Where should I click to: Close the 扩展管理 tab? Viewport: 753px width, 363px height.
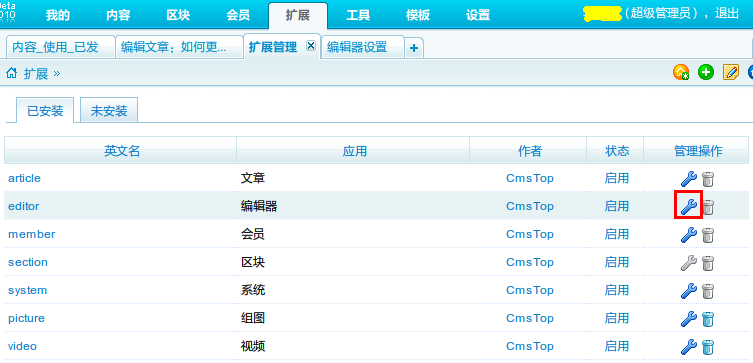tap(311, 45)
